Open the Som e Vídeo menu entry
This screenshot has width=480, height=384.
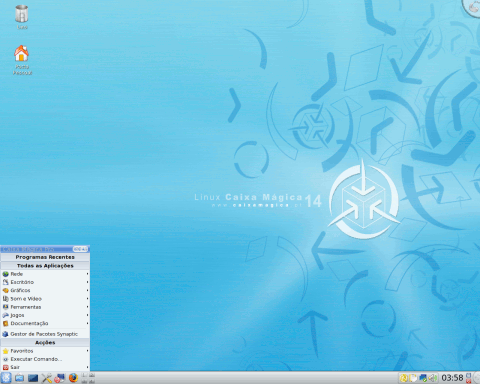click(45, 299)
